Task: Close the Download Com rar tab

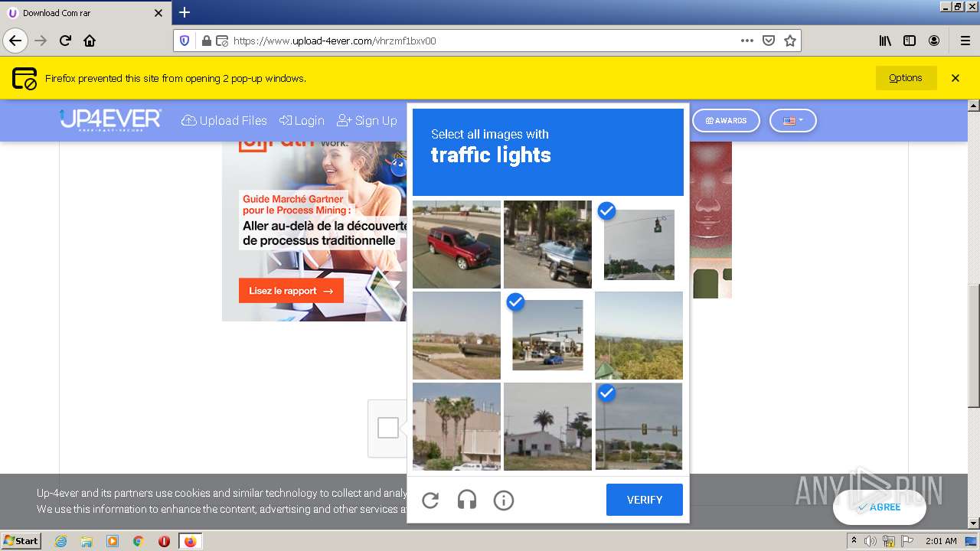Action: [x=158, y=13]
